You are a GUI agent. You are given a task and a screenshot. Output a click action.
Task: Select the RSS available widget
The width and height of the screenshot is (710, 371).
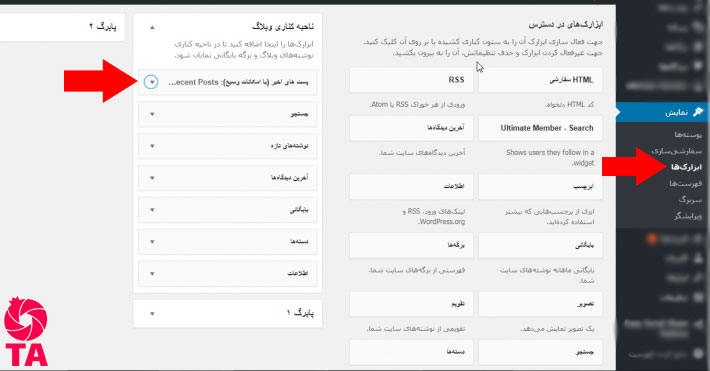coord(411,80)
